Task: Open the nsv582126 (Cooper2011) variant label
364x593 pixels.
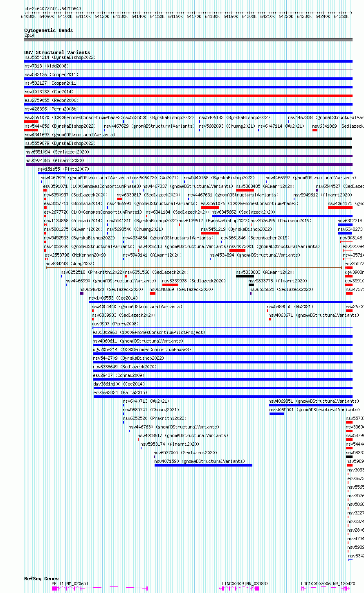Action: (52, 74)
